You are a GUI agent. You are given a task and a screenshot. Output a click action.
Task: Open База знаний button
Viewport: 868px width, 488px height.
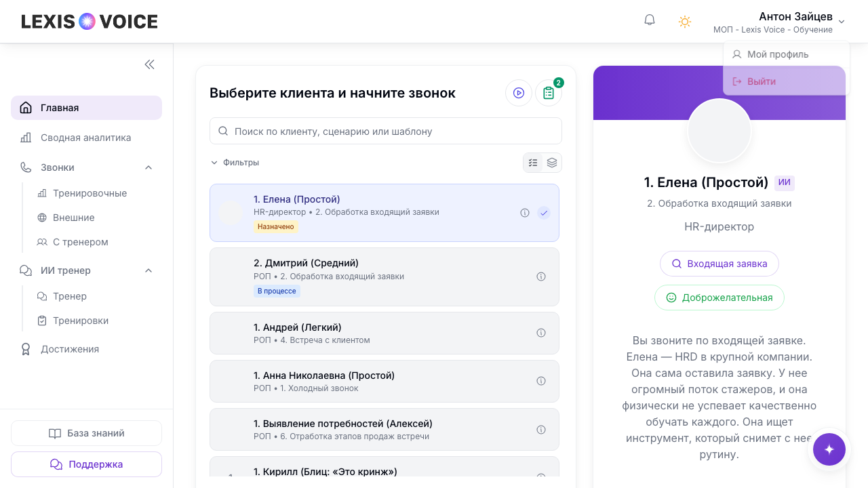[x=86, y=433]
